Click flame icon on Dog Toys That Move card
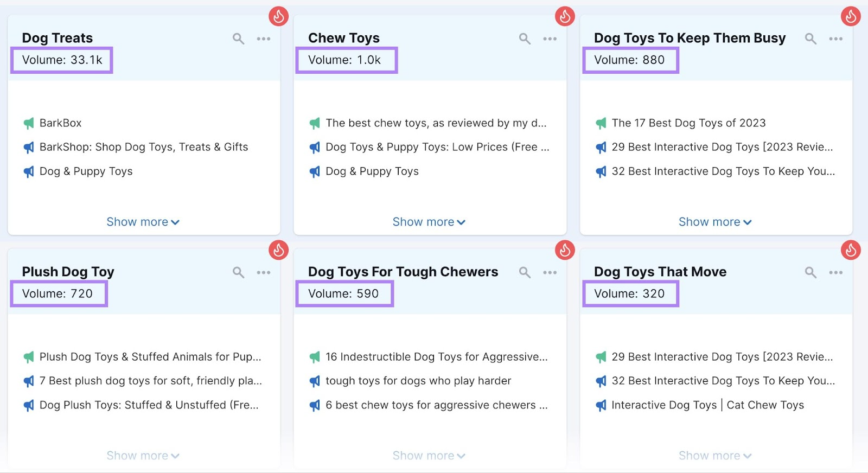868x473 pixels. (x=851, y=250)
